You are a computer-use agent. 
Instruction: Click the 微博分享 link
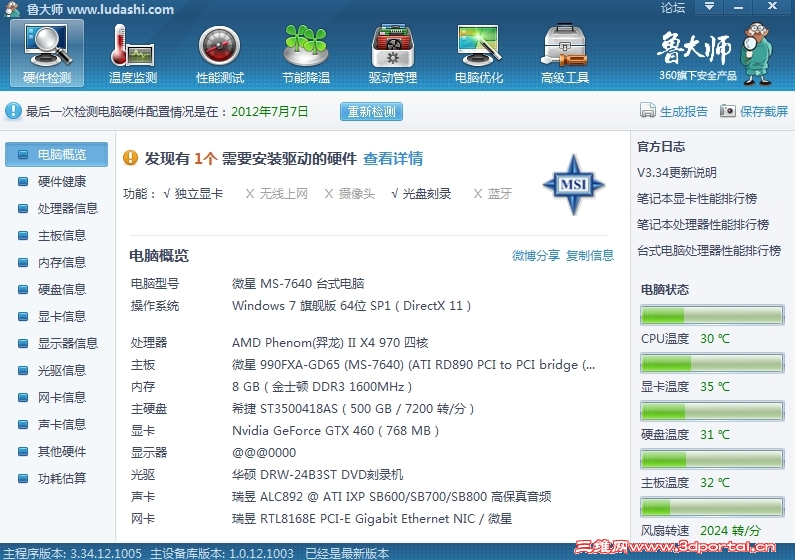(535, 255)
